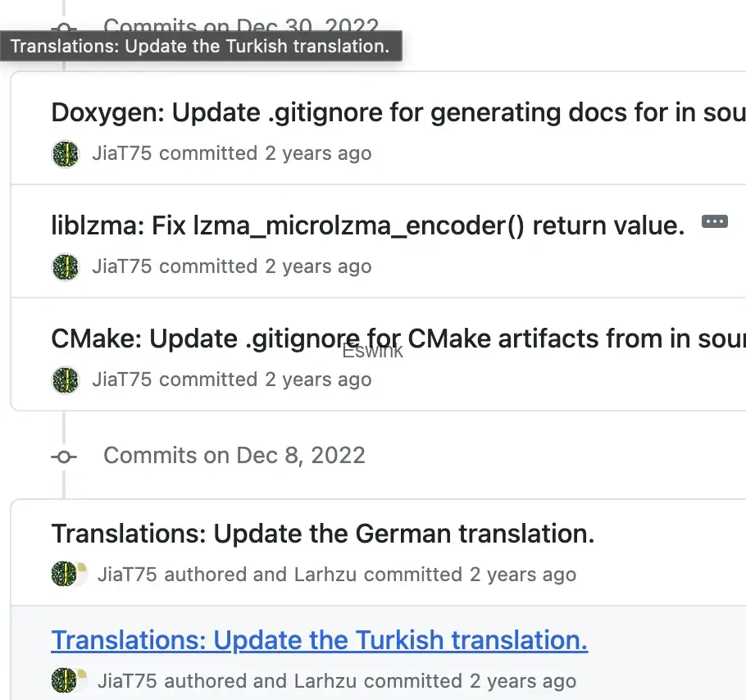This screenshot has width=746, height=700.
Task: Click JiaT75's avatar on the Doxygen commit
Action: pos(66,153)
